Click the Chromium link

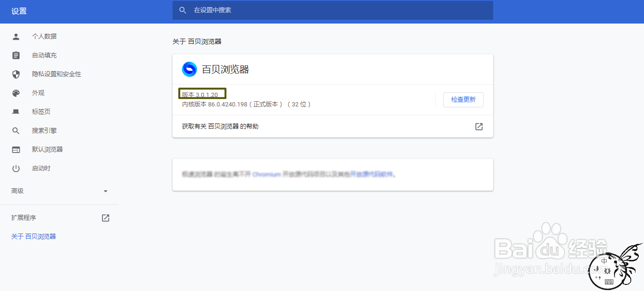click(266, 174)
